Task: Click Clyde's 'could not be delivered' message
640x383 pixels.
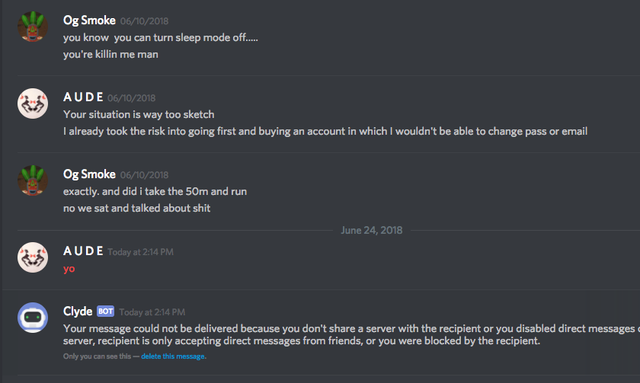Action: pos(351,334)
